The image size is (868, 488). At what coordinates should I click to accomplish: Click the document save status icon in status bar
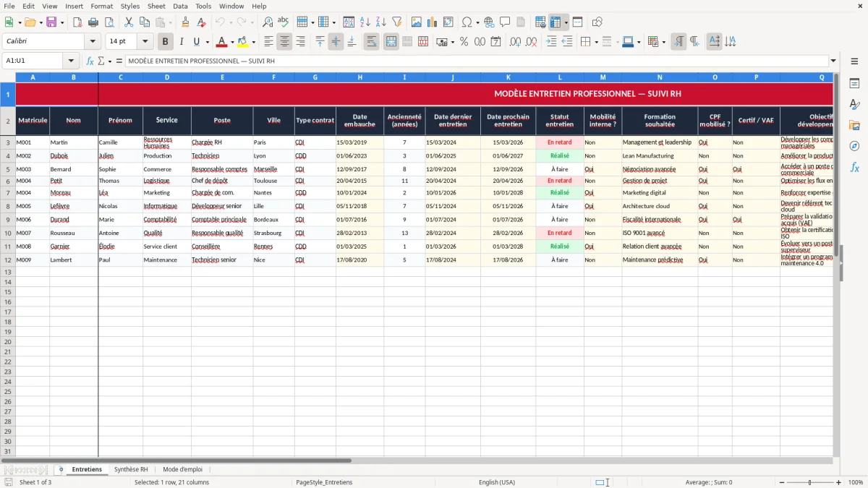tap(8, 482)
